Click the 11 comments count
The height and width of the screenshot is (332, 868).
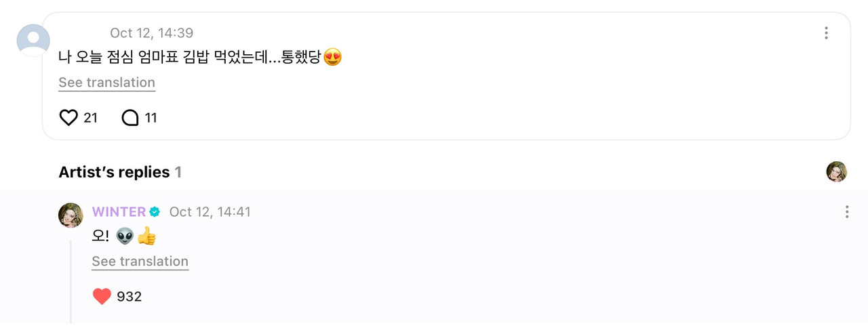(151, 118)
